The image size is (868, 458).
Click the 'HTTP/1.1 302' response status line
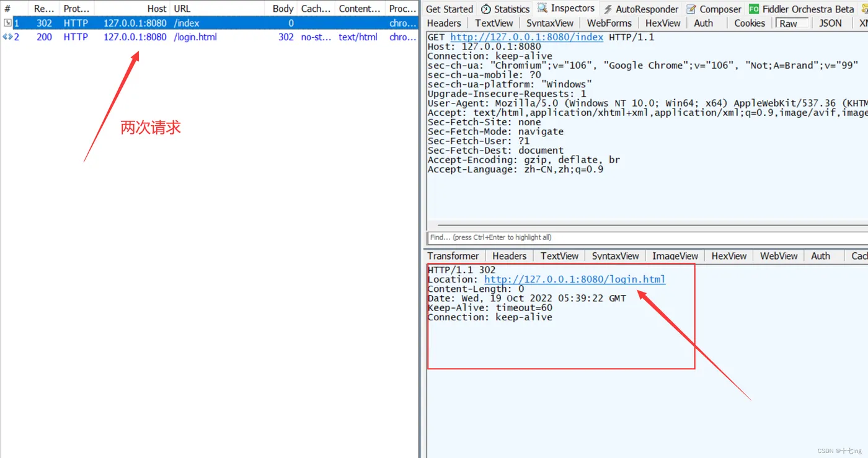click(x=462, y=270)
